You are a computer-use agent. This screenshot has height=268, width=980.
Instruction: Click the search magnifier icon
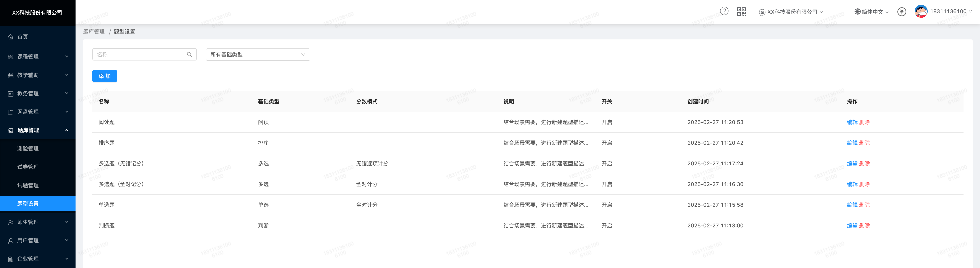click(x=189, y=54)
